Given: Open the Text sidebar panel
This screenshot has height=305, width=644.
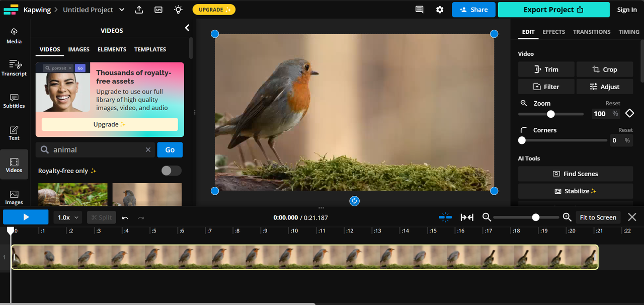Looking at the screenshot, I should point(14,132).
